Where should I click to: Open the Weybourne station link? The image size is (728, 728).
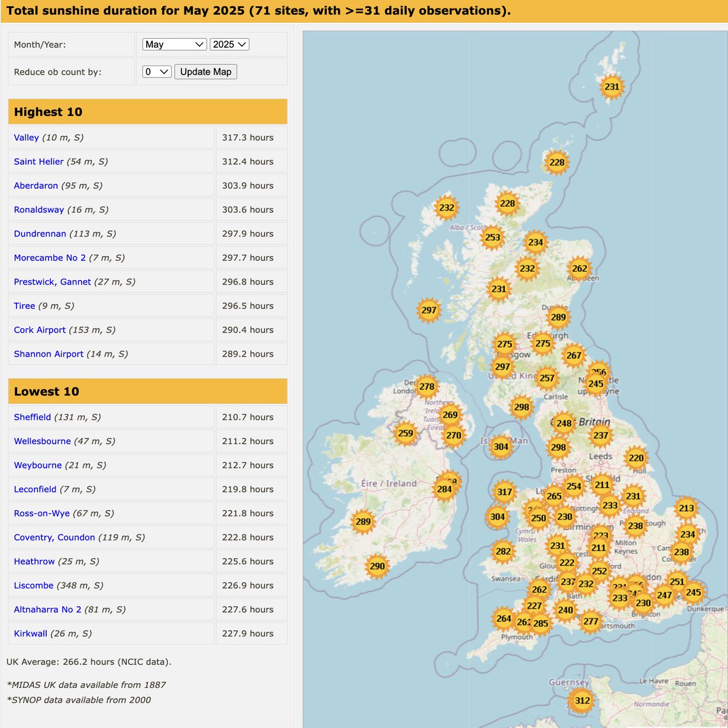38,465
